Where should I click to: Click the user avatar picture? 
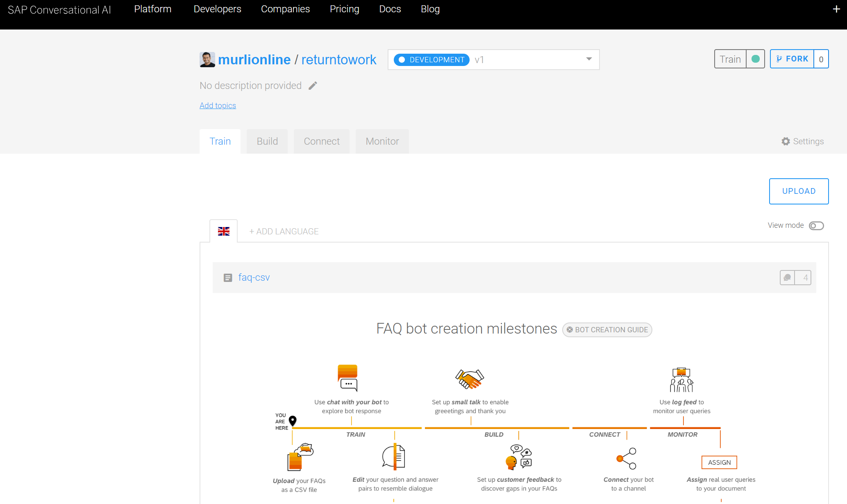click(207, 59)
